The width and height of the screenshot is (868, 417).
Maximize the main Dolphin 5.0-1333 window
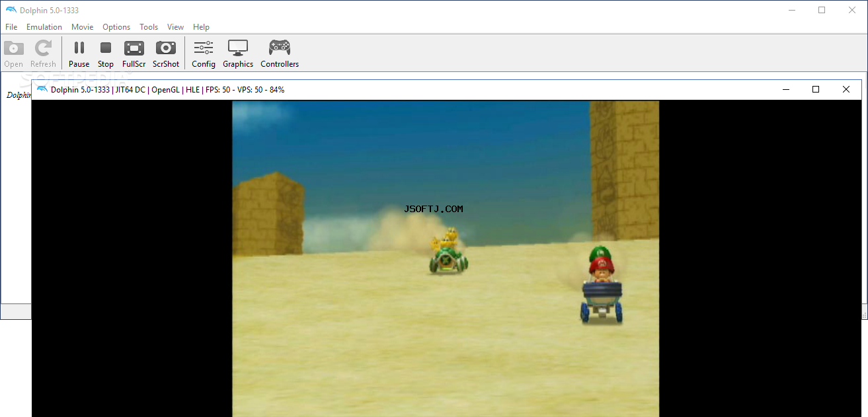coord(822,10)
